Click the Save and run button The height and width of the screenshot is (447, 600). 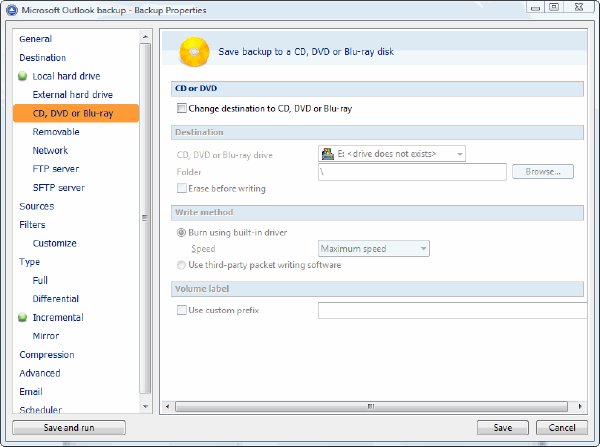coord(69,428)
